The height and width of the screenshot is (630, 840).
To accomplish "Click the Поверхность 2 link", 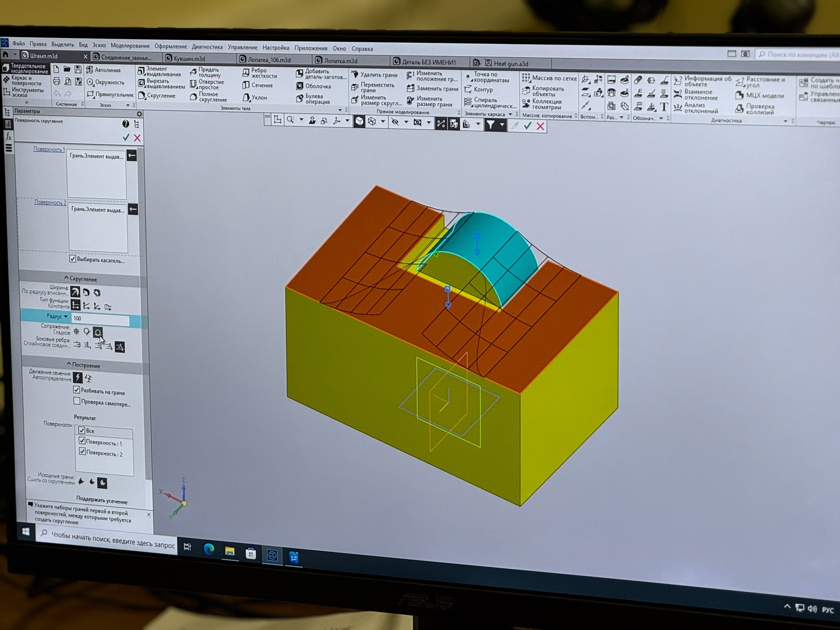I will tap(50, 203).
